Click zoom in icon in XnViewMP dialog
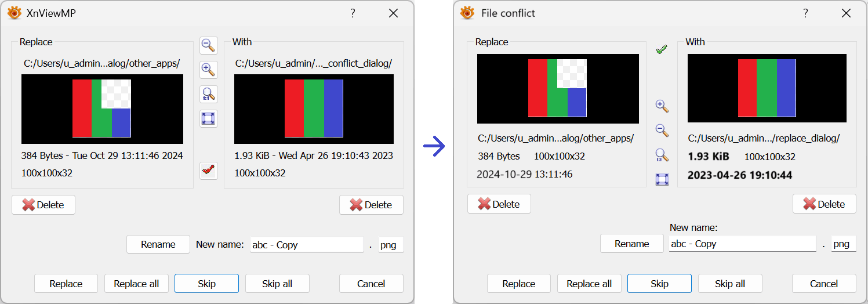This screenshot has width=868, height=304. point(208,70)
